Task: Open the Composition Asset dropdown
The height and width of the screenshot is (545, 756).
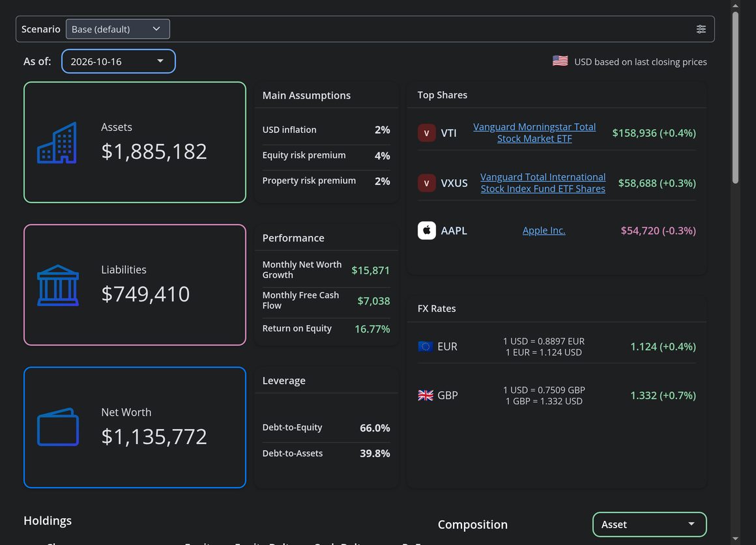Action: pos(650,524)
